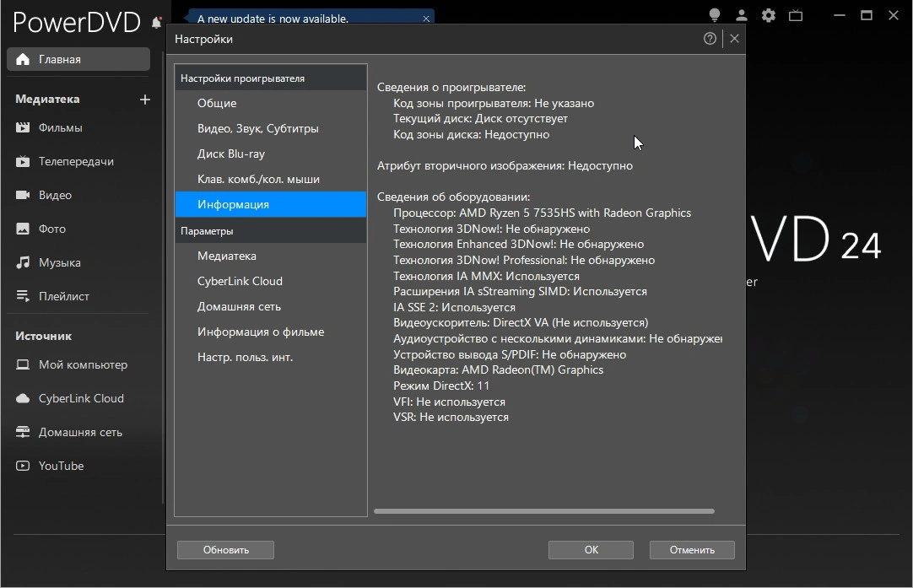This screenshot has width=913, height=588.
Task: Open the settings gear icon
Action: tap(768, 15)
